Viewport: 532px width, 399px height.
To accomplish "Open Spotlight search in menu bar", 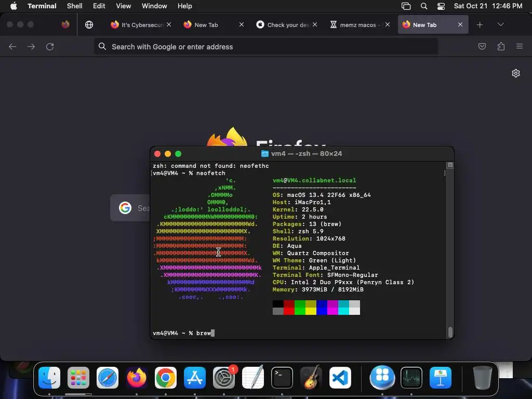I will (424, 6).
